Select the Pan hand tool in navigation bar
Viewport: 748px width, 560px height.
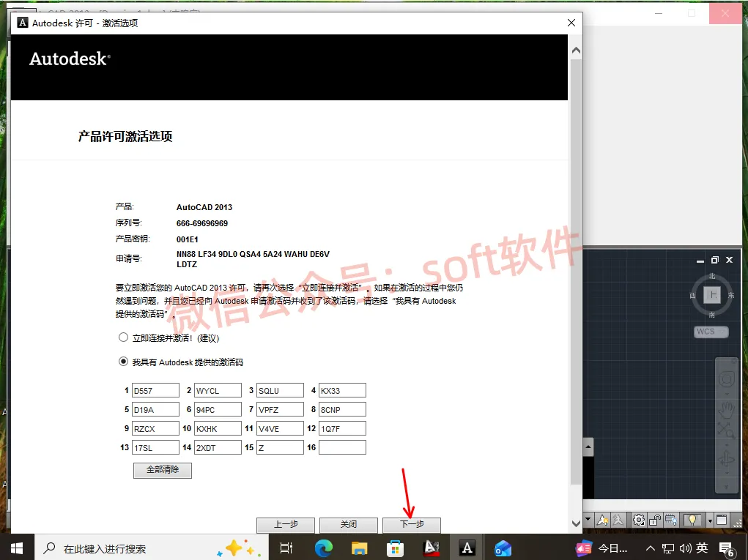point(726,410)
